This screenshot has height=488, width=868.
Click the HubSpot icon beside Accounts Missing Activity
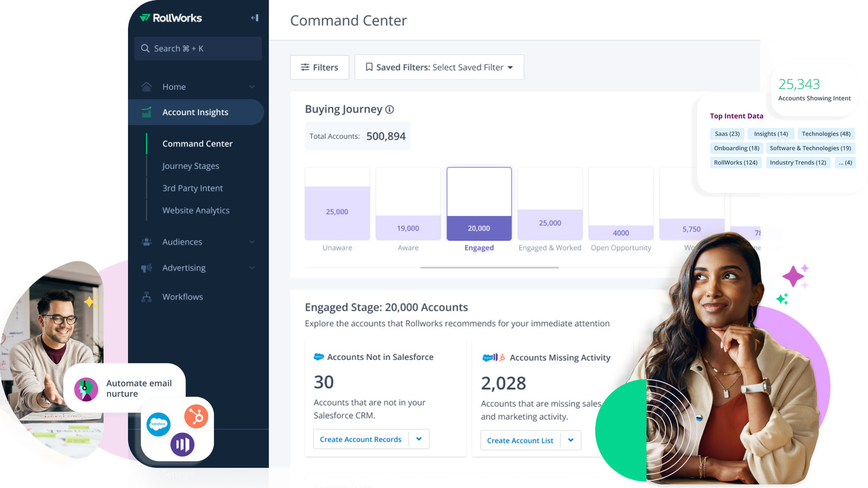coord(502,357)
